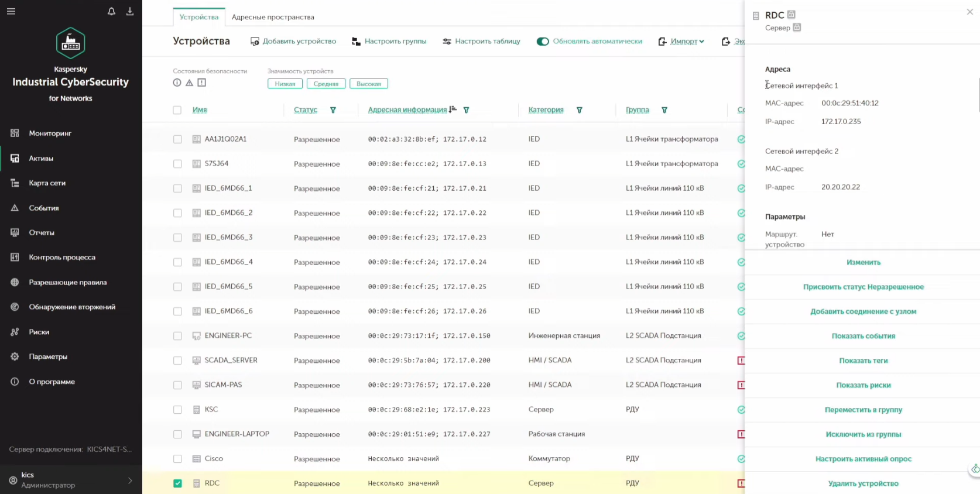Open the Адресная информация column filter
The width and height of the screenshot is (980, 494).
[x=467, y=110]
